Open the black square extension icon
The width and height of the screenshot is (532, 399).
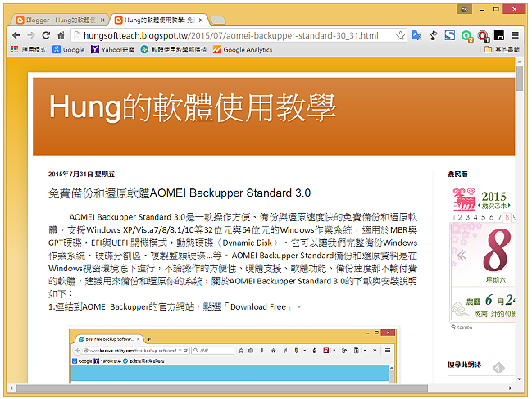click(x=499, y=35)
